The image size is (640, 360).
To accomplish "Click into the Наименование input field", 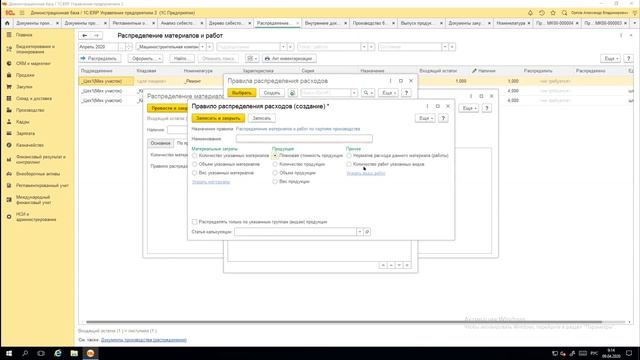I will [304, 139].
